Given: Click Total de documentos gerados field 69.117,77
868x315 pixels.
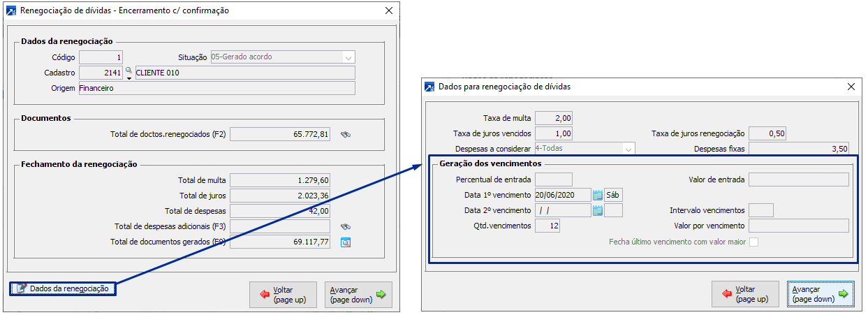Looking at the screenshot, I should 280,242.
